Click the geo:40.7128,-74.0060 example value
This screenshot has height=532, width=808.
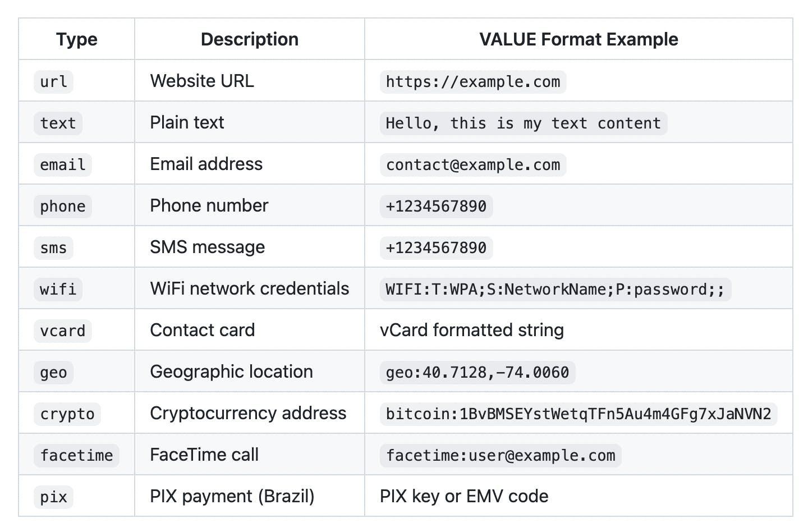click(x=477, y=372)
